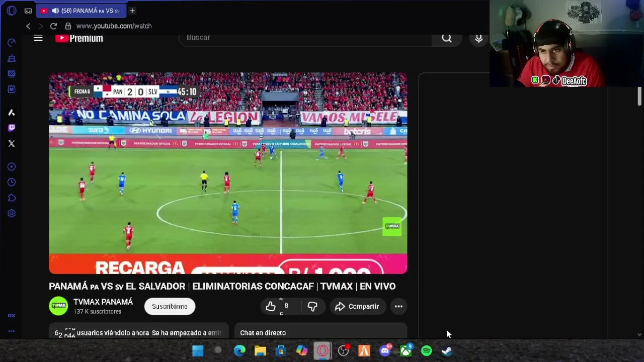Image resolution: width=644 pixels, height=362 pixels.
Task: Dislike the video with thumbs down
Action: click(312, 306)
